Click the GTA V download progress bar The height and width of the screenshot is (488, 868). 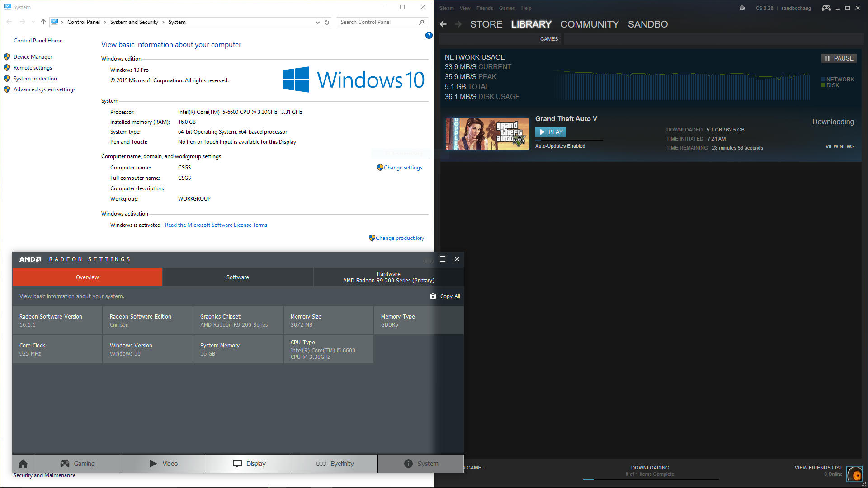coord(569,140)
